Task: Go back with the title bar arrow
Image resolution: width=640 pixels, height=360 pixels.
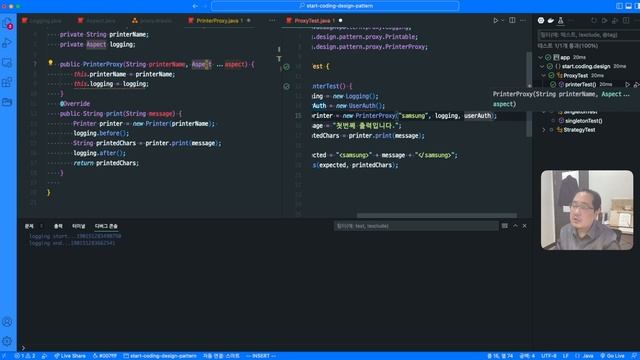Action: point(195,6)
